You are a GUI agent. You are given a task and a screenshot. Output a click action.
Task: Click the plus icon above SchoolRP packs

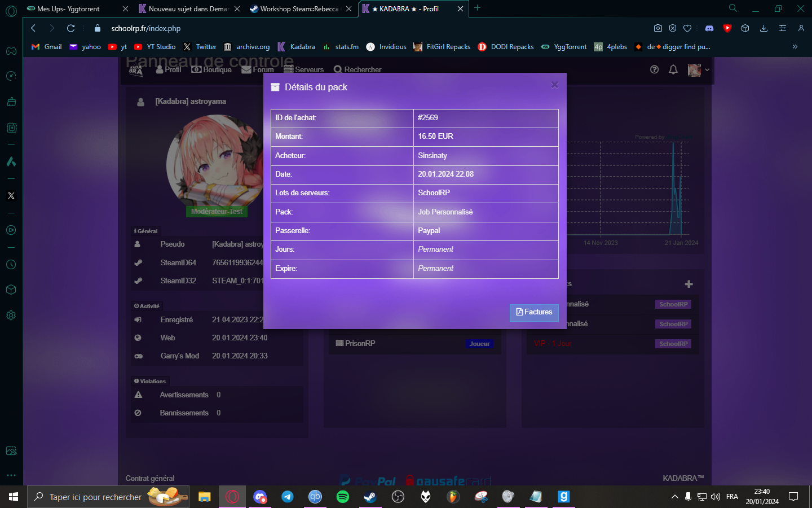[x=689, y=284]
